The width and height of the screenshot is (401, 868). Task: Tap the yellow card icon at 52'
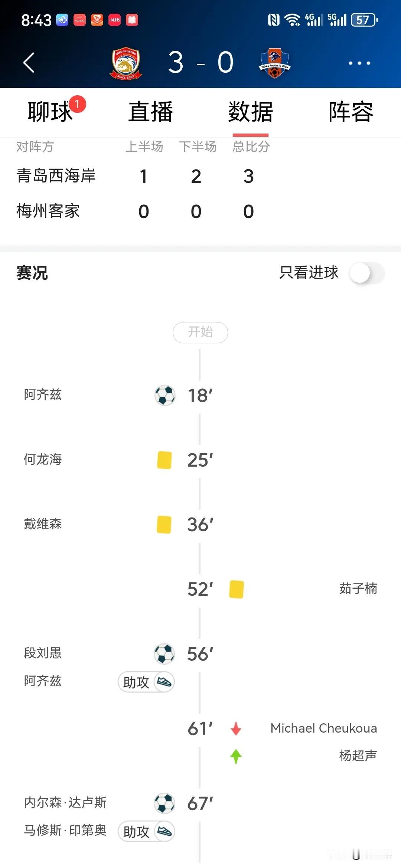click(236, 589)
